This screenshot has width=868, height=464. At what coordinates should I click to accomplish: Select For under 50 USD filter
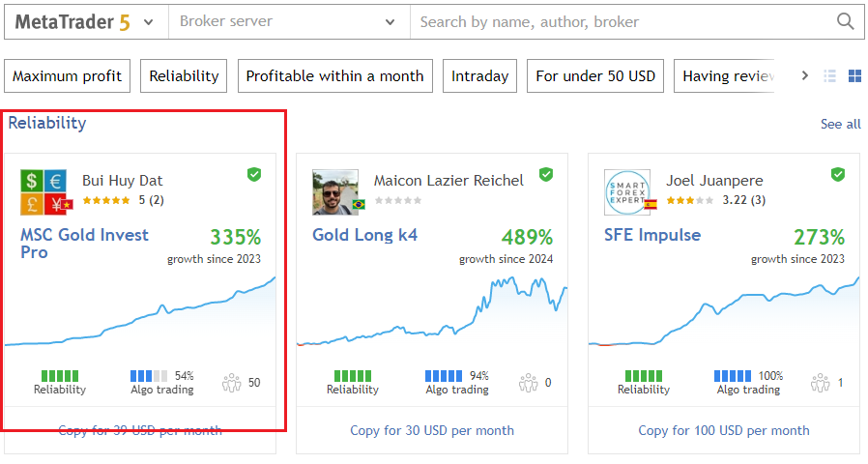click(595, 75)
